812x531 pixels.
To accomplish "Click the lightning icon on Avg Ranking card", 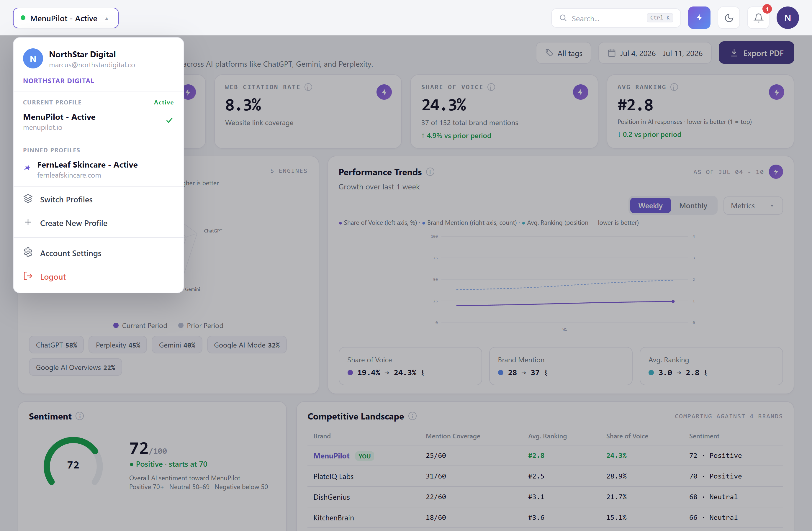I will click(776, 92).
